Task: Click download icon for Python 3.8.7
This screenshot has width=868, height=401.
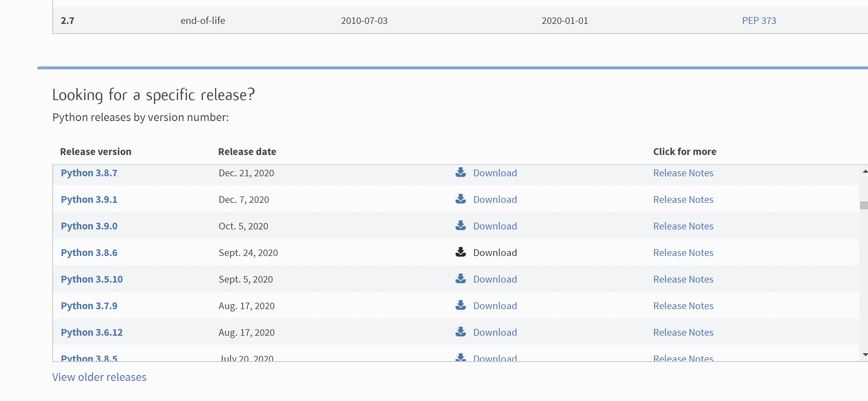Action: (461, 172)
